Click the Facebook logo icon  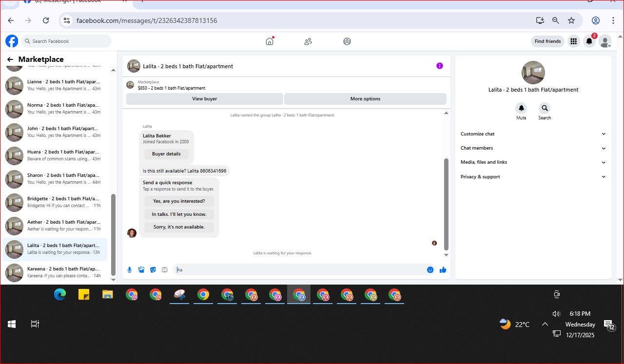pos(12,41)
